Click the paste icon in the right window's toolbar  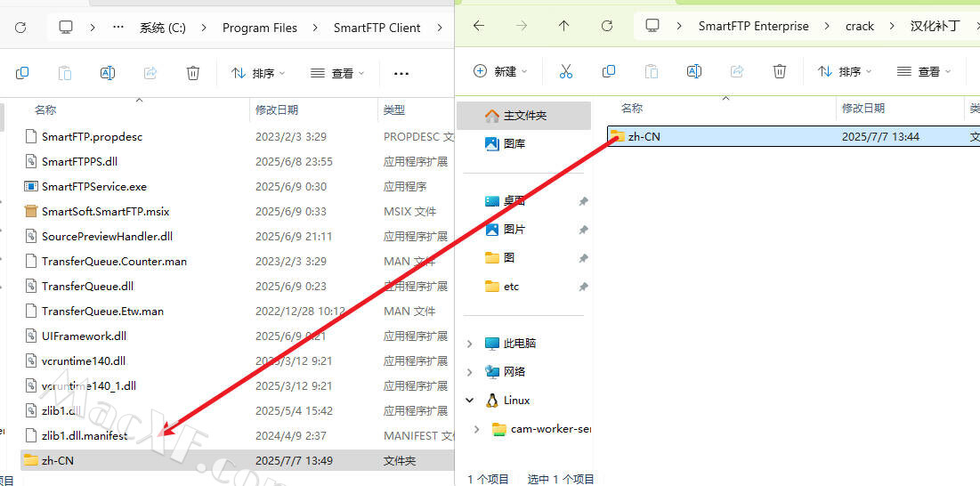coord(652,71)
